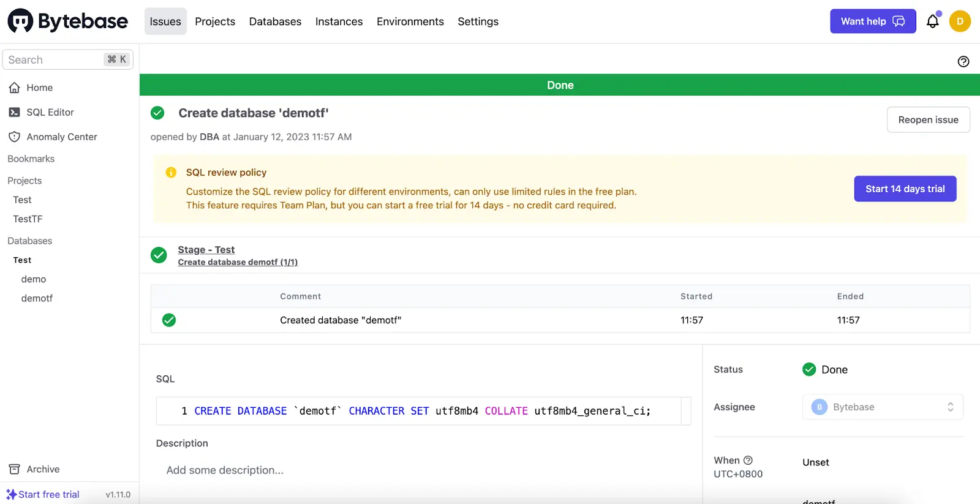Click Reopen issue button
This screenshot has height=504, width=980.
[928, 120]
